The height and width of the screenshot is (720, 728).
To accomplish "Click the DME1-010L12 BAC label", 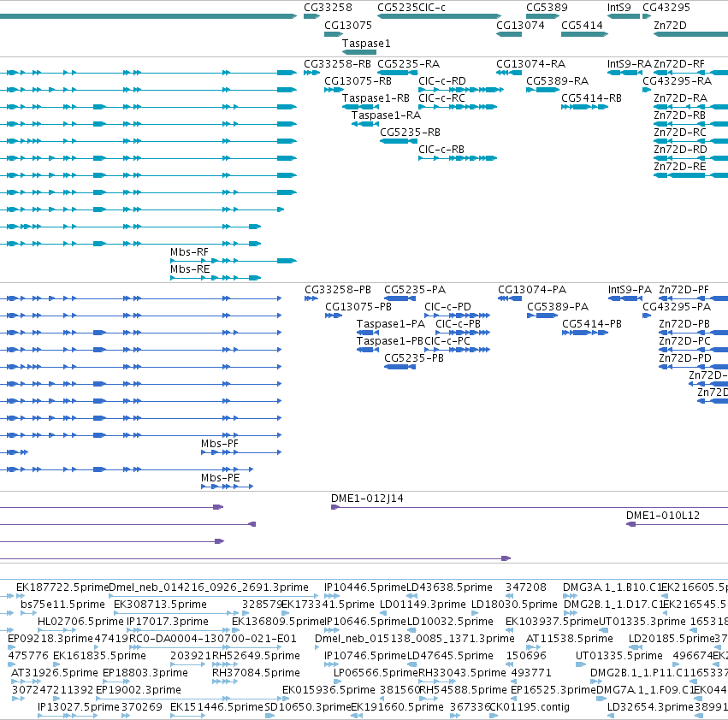I will (x=662, y=516).
